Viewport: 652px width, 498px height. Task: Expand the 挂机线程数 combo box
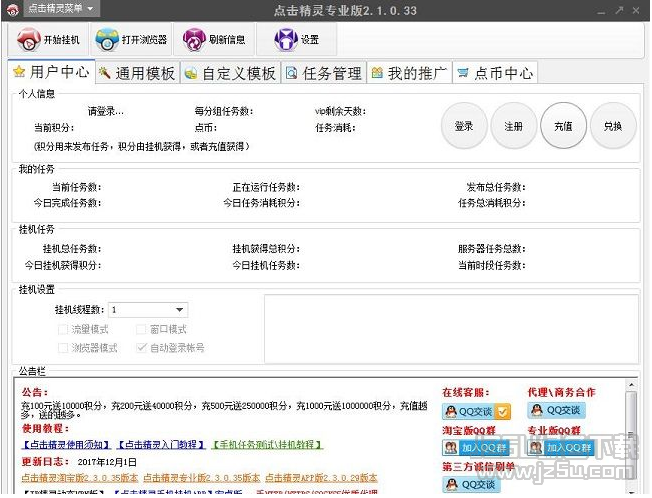(x=179, y=310)
